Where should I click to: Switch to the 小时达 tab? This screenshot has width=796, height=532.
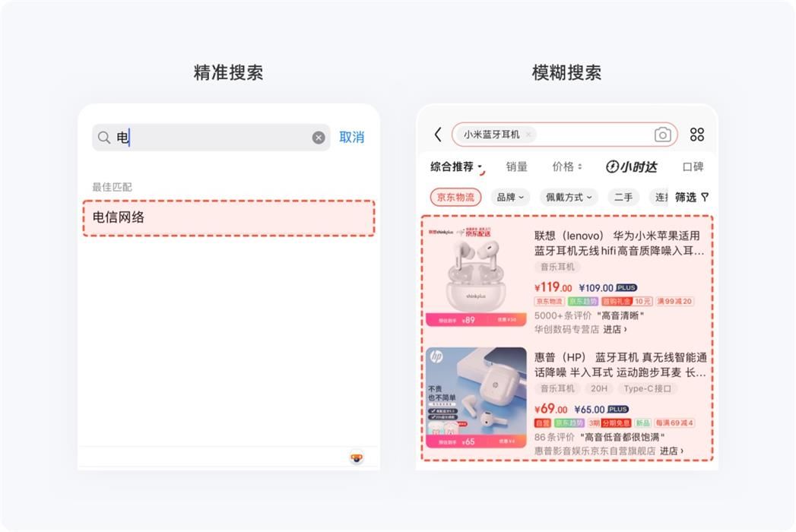coord(632,167)
